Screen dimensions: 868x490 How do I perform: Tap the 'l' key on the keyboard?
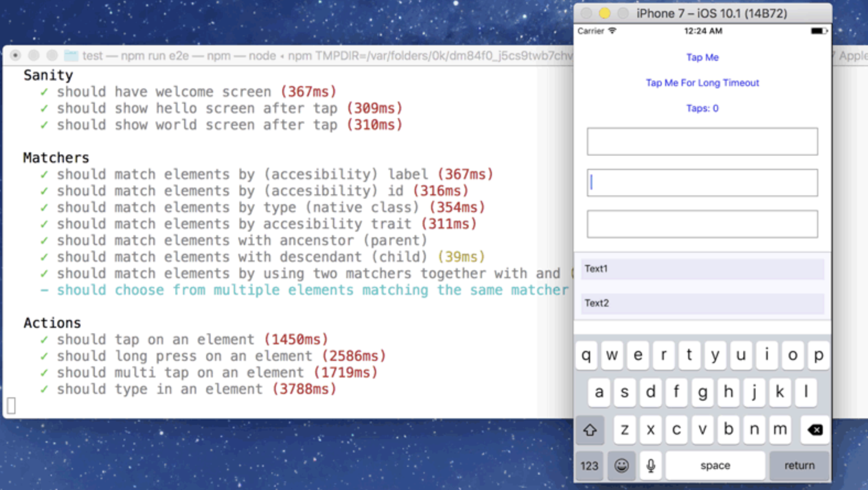click(806, 392)
